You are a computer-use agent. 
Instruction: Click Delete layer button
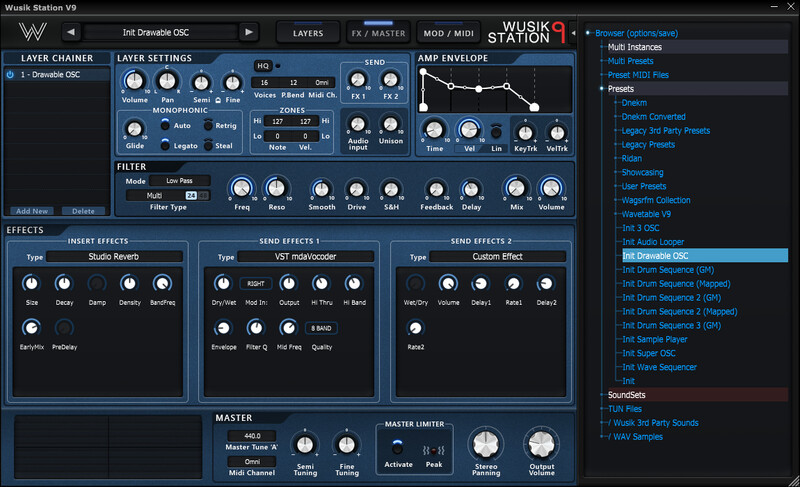(83, 211)
